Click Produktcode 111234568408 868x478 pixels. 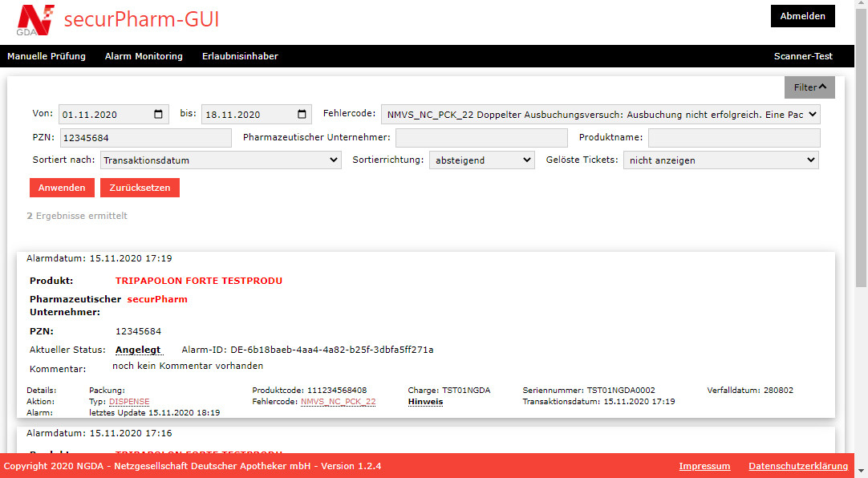309,391
